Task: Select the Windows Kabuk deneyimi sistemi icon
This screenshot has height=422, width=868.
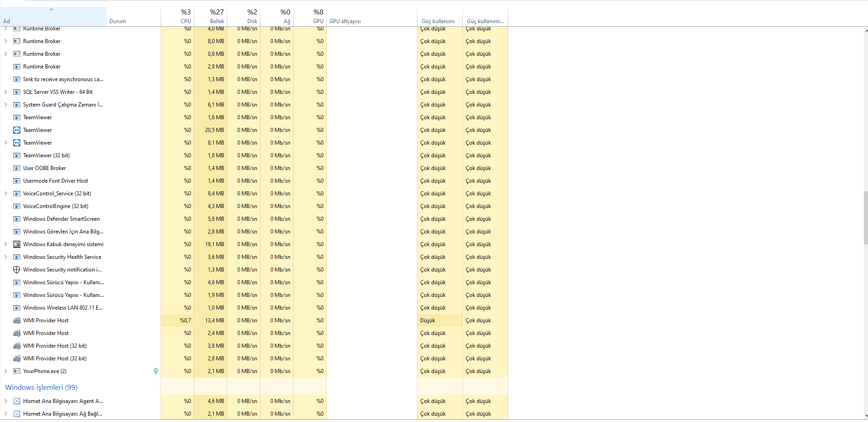Action: (17, 244)
